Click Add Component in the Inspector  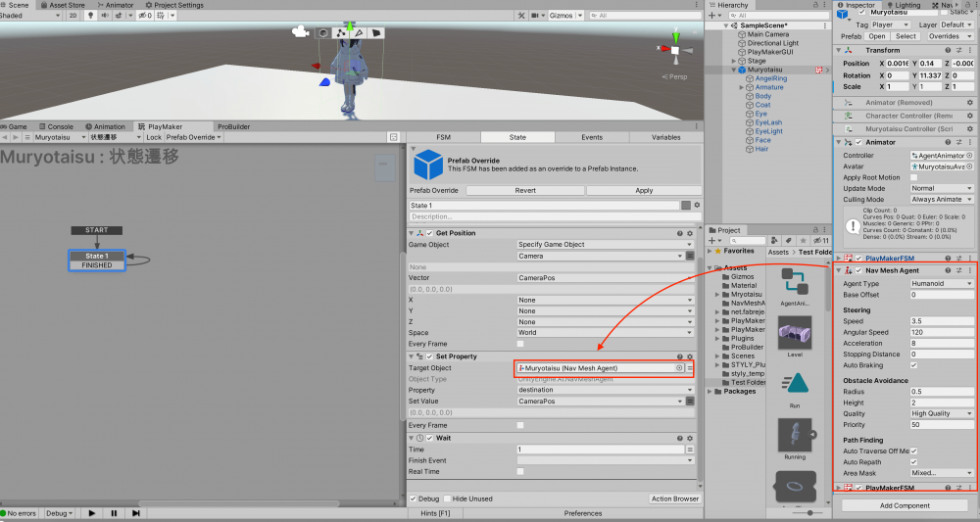tap(905, 505)
